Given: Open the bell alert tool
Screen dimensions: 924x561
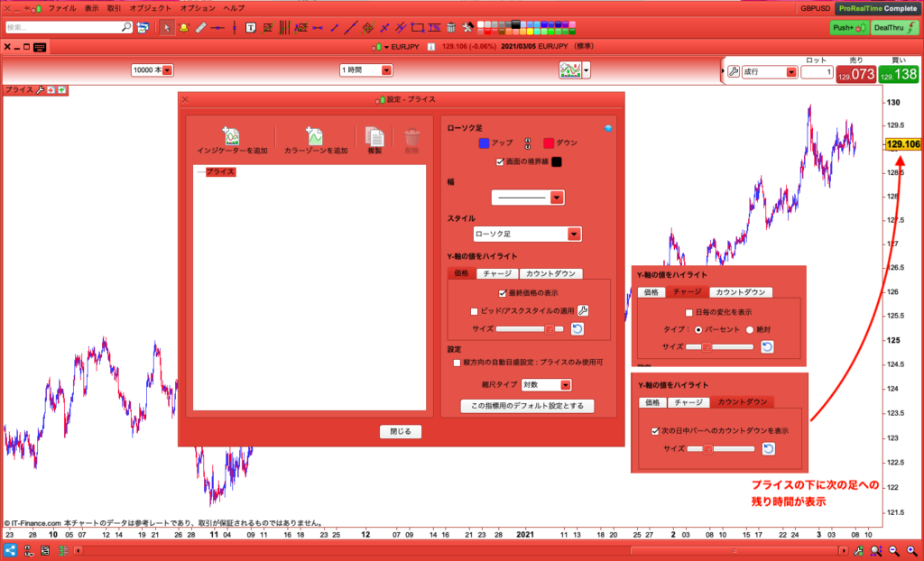Looking at the screenshot, I should pos(183,28).
